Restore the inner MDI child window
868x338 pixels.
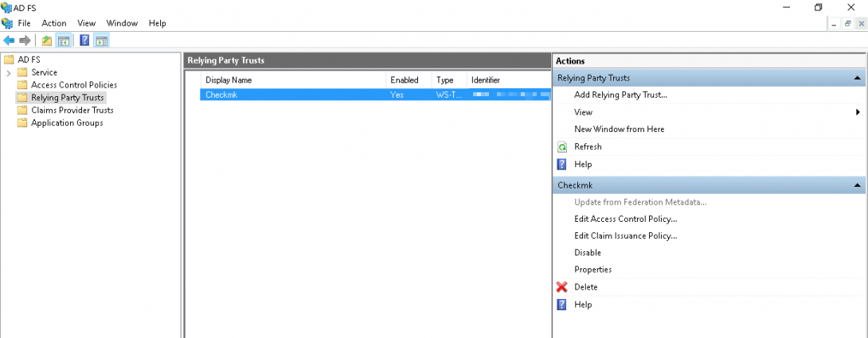(x=847, y=24)
